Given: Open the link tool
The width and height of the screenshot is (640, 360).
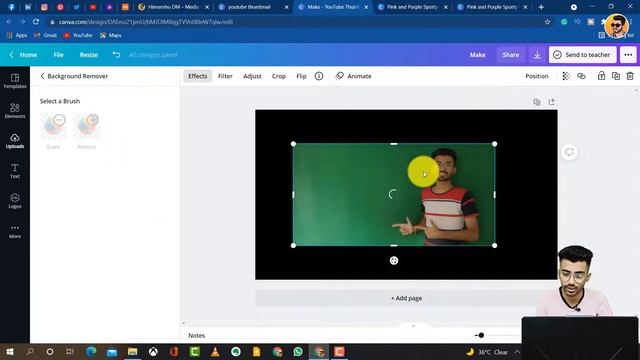Looking at the screenshot, I should pos(581,76).
